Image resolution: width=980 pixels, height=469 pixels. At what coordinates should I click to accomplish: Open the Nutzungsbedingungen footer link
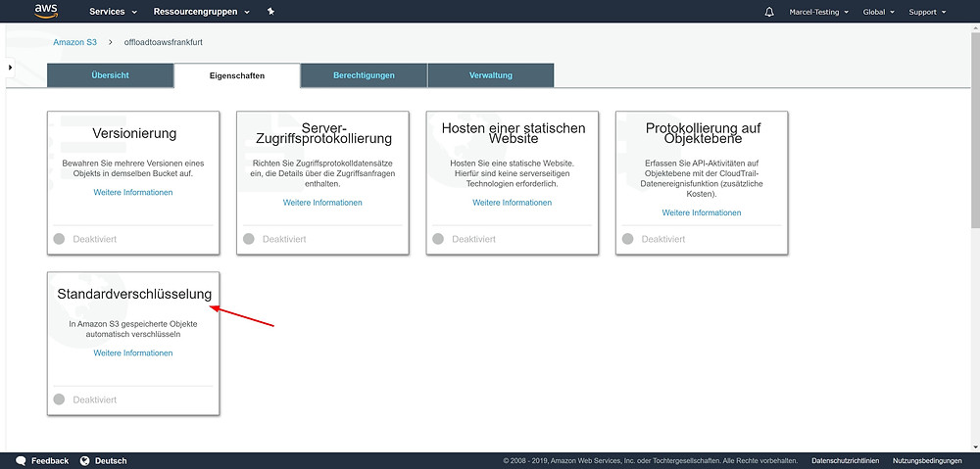tap(927, 461)
